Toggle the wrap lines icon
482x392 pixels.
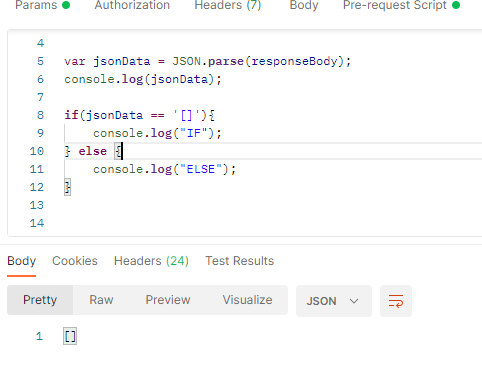[x=396, y=301]
